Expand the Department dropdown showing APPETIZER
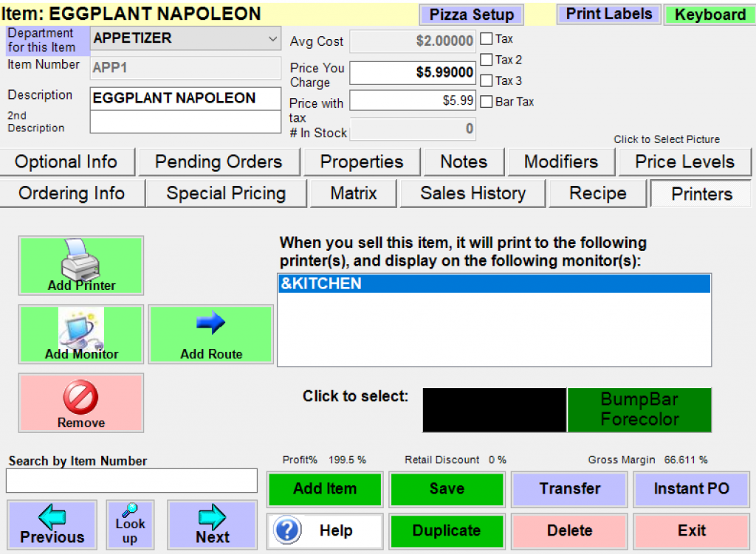756x554 pixels. coord(185,38)
